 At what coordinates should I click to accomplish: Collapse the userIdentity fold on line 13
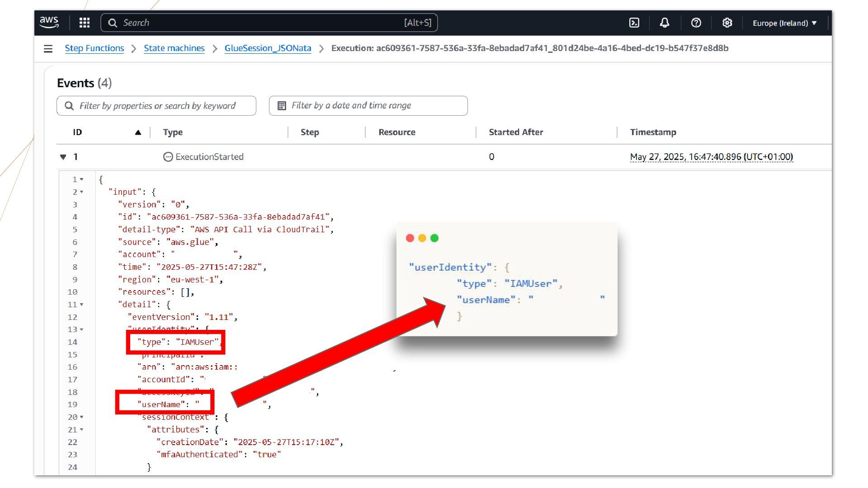[82, 329]
